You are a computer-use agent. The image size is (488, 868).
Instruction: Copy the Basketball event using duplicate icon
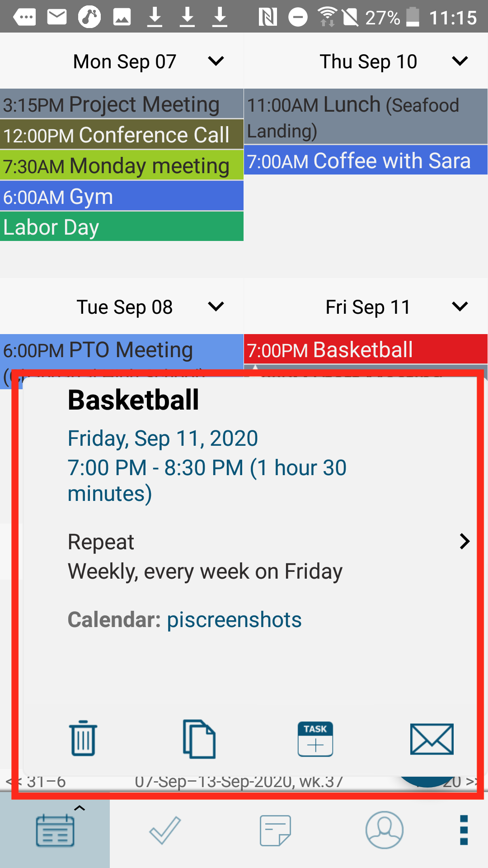199,739
